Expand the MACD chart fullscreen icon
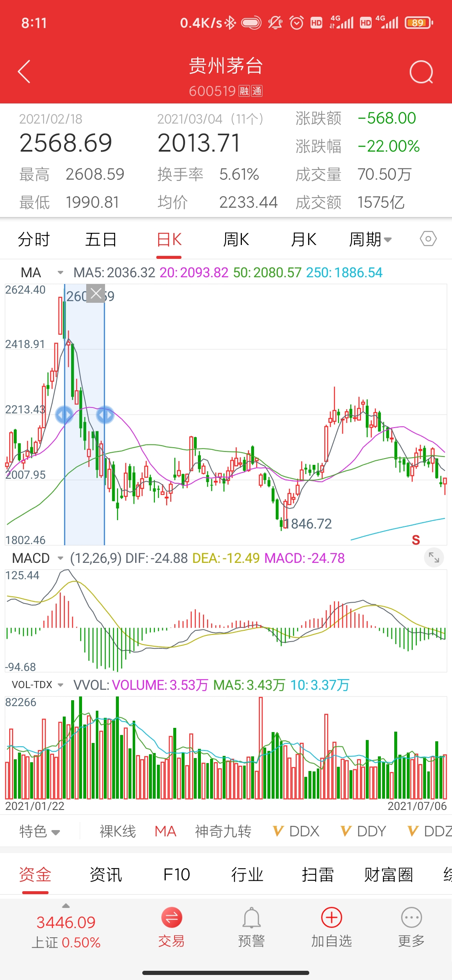 (x=434, y=557)
